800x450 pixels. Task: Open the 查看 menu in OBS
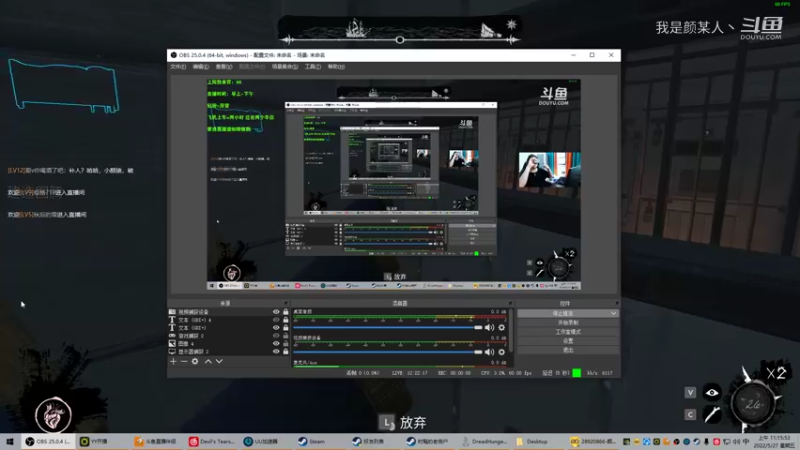click(223, 67)
